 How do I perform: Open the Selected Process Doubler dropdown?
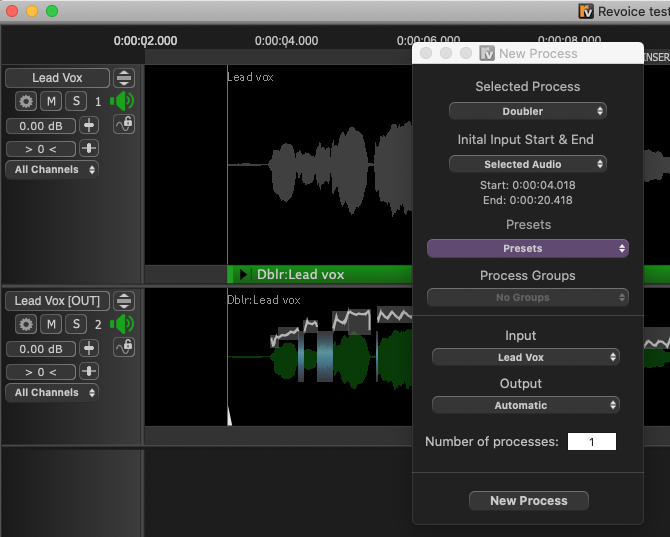528,111
